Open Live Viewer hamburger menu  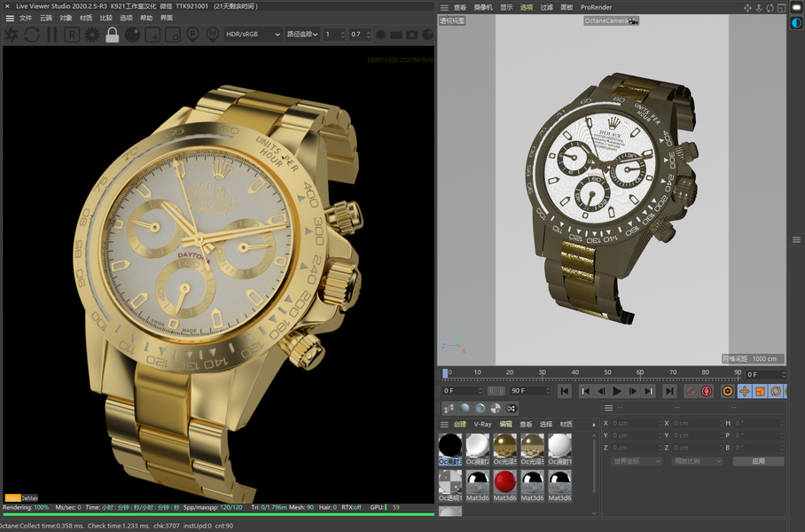click(x=9, y=18)
